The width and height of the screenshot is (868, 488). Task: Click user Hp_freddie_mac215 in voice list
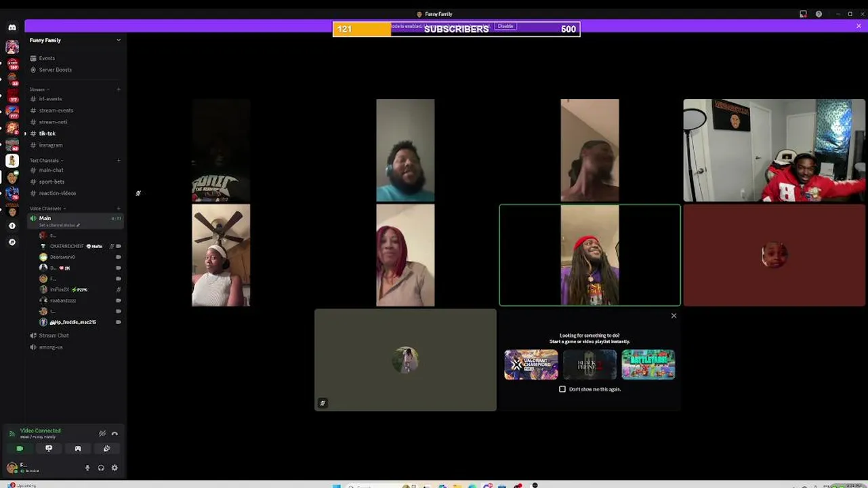(x=80, y=322)
